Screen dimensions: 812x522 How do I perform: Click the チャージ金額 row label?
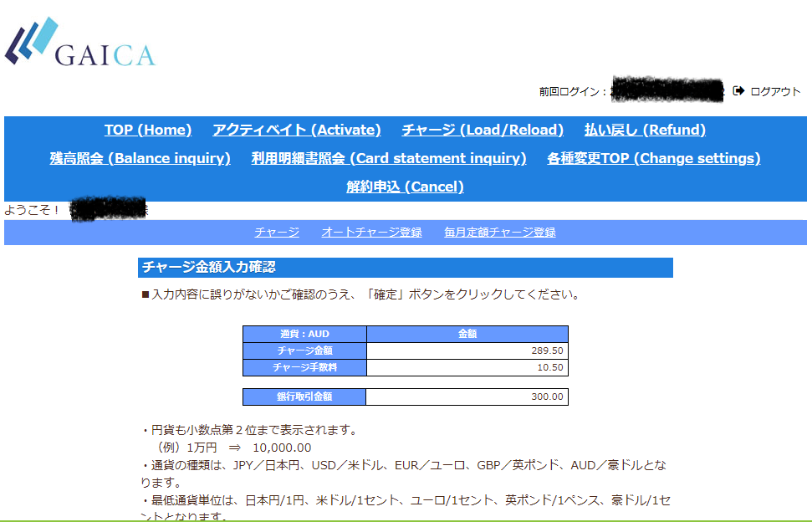pos(304,351)
